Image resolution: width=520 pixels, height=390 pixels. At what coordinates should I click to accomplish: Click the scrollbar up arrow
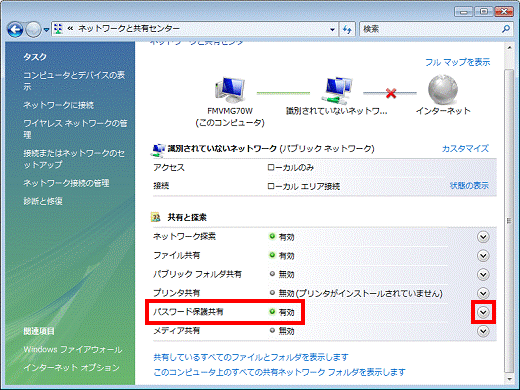click(509, 48)
